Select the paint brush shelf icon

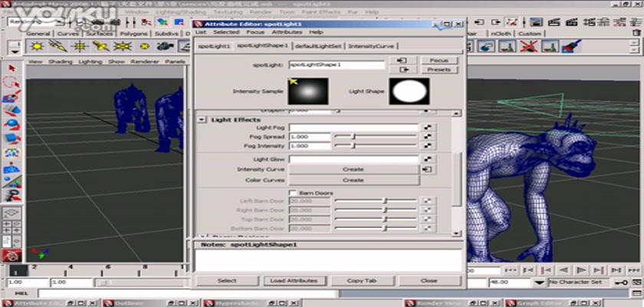pos(571,46)
